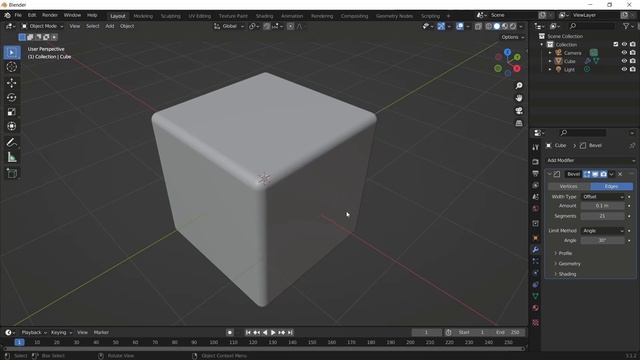This screenshot has width=640, height=360.
Task: Open the Add menu in viewport header
Action: [x=110, y=26]
